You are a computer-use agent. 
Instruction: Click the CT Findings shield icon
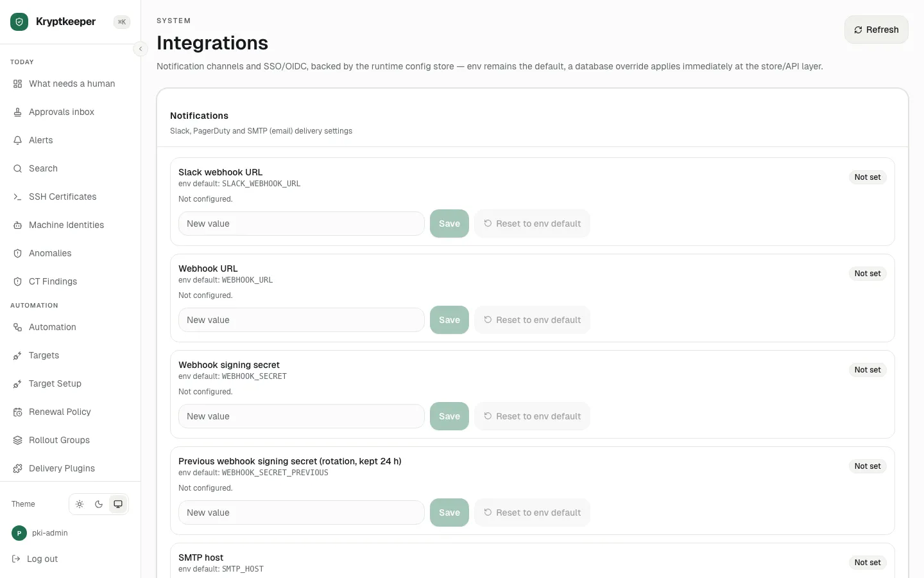click(18, 282)
